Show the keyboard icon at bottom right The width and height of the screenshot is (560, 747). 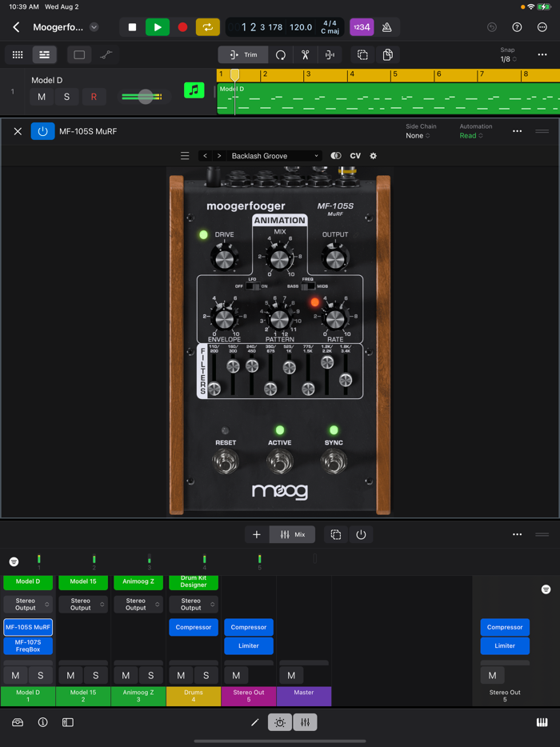point(542,722)
